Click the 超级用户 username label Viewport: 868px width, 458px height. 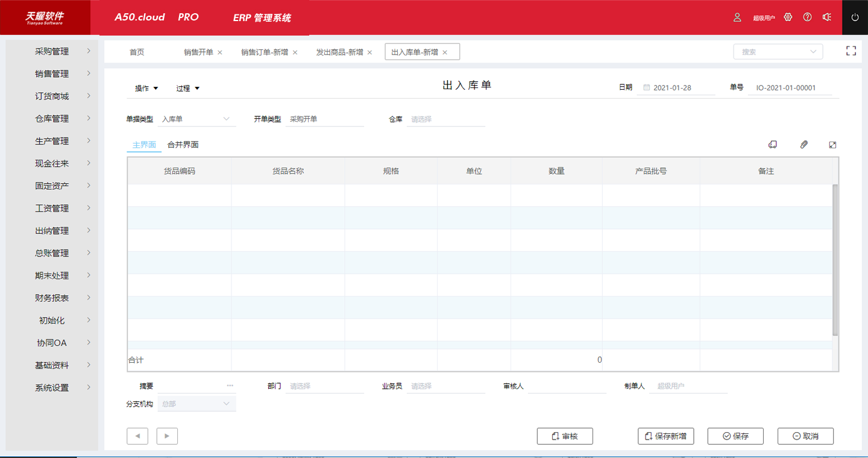[764, 18]
